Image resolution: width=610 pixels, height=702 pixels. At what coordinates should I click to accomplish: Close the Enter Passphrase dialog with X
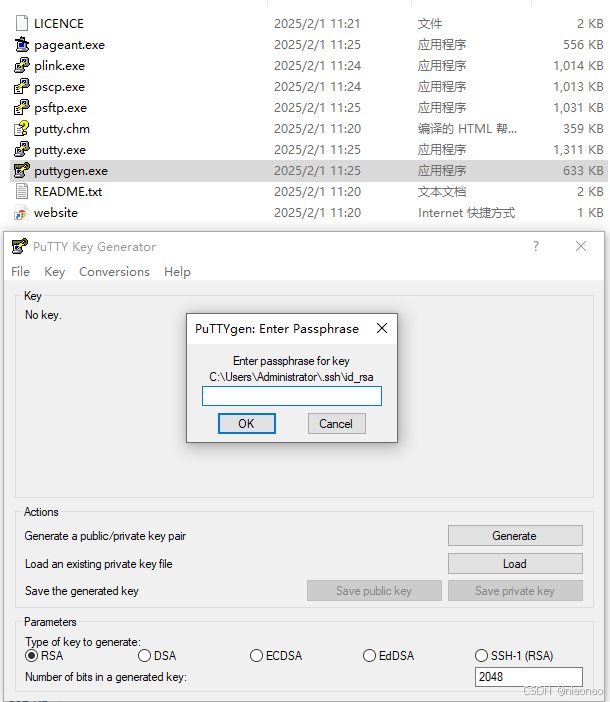click(382, 328)
